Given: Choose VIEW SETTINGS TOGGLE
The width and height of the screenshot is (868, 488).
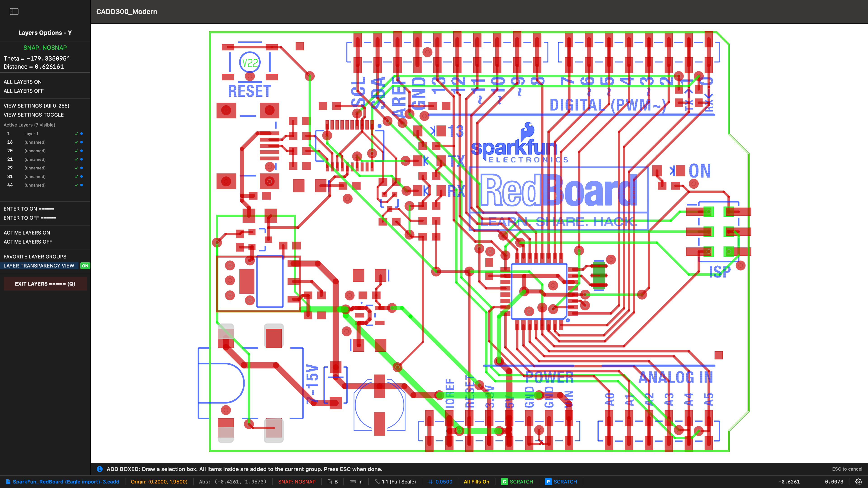Looking at the screenshot, I should pyautogui.click(x=34, y=115).
